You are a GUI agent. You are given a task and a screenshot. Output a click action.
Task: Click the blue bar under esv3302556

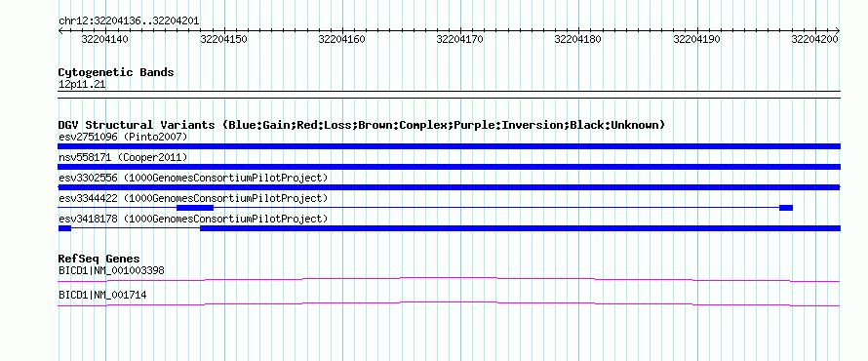tap(450, 187)
